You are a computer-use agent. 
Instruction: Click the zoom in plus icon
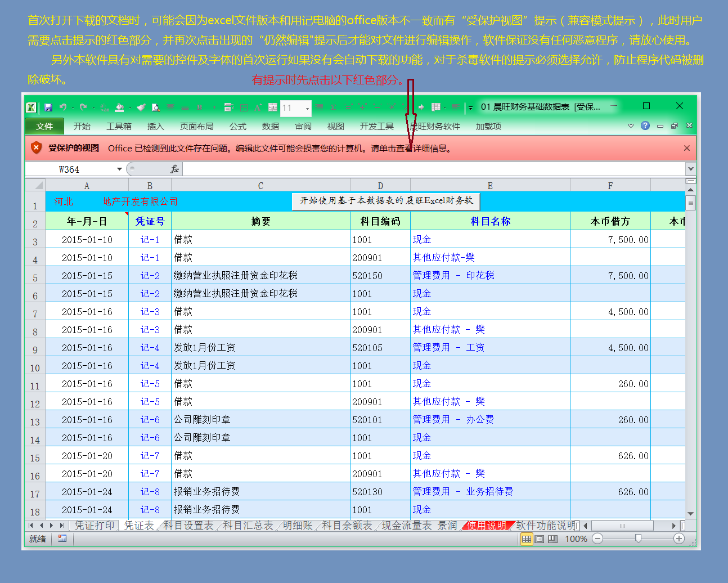pos(679,539)
